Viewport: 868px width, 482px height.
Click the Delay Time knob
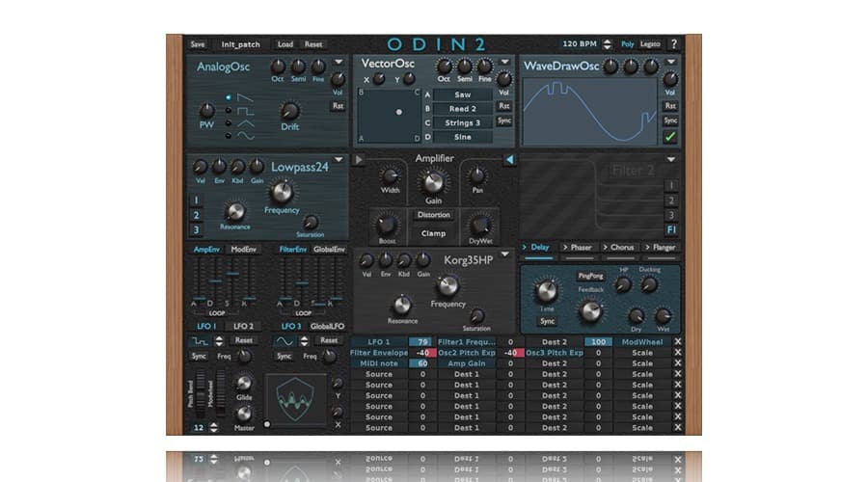[546, 291]
